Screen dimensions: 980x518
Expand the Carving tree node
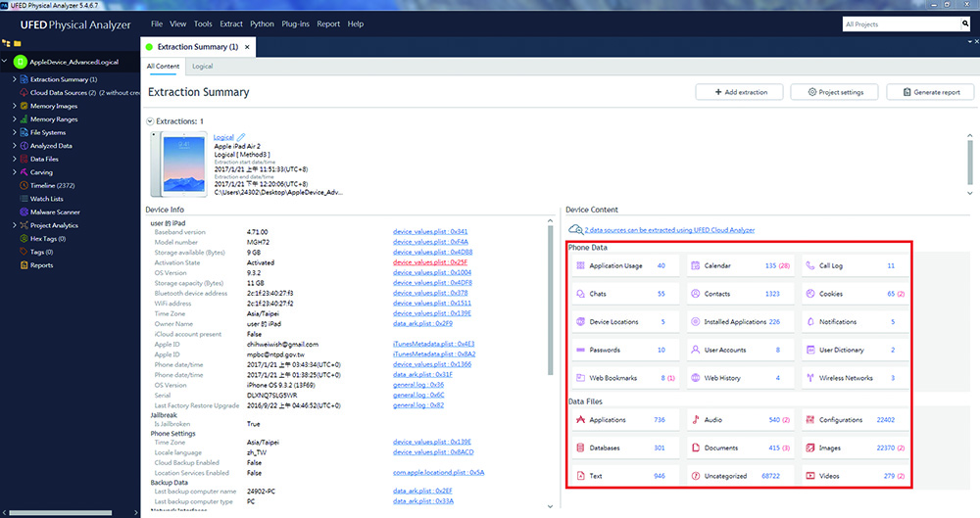click(15, 171)
